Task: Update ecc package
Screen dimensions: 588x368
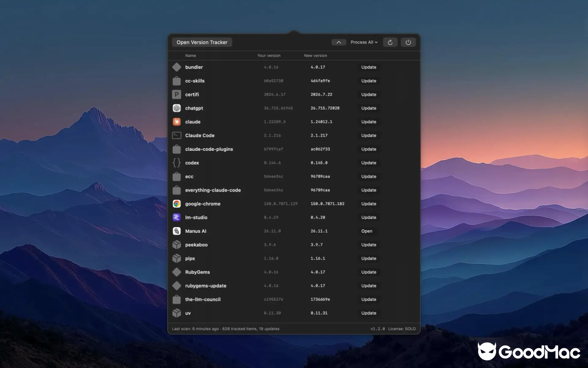Action: click(x=369, y=176)
